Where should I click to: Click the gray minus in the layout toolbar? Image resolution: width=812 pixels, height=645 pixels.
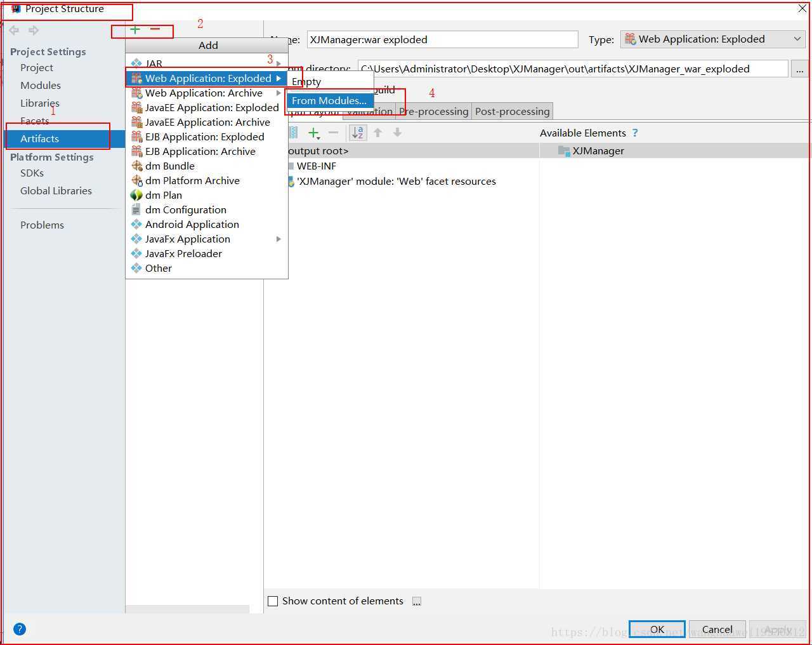[334, 133]
